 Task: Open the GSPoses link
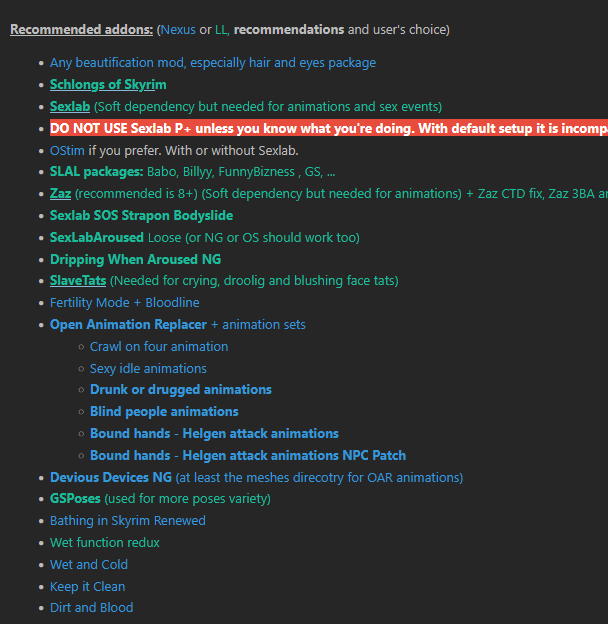tap(75, 498)
